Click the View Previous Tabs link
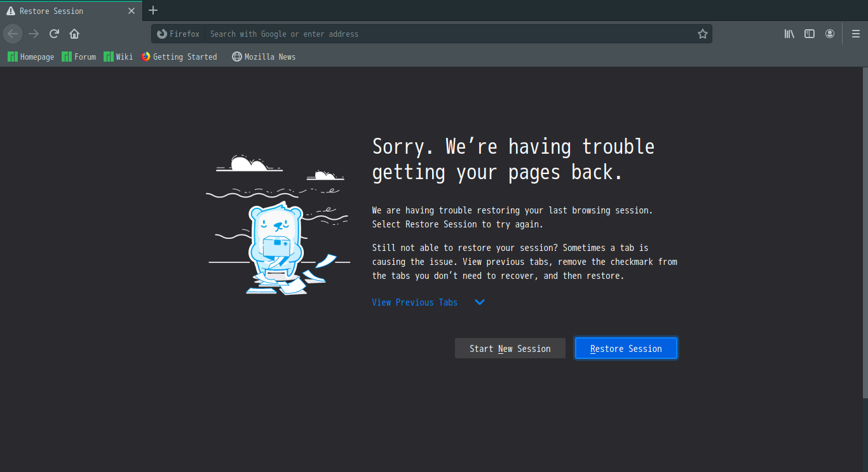Screen dimensions: 868x472 pyautogui.click(x=415, y=302)
